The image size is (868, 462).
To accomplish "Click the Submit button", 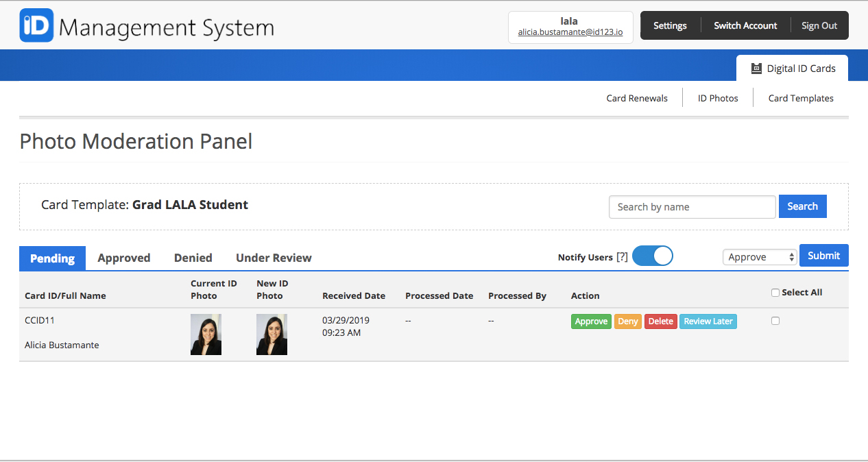I will (x=824, y=256).
